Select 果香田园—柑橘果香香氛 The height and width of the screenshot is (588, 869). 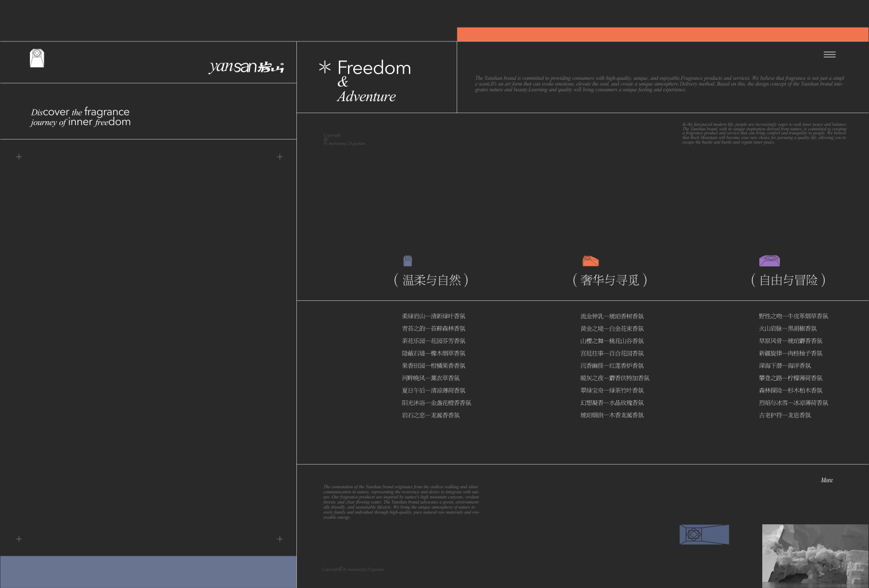coord(434,366)
